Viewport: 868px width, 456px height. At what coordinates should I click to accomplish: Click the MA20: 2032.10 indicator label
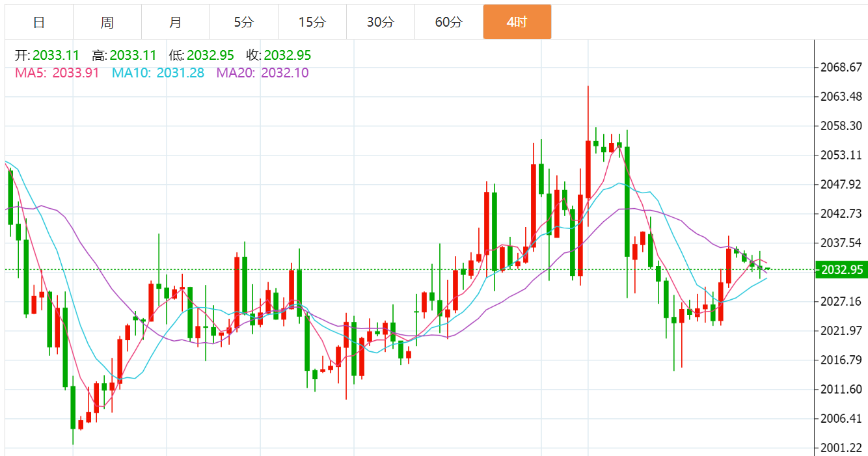pyautogui.click(x=263, y=73)
